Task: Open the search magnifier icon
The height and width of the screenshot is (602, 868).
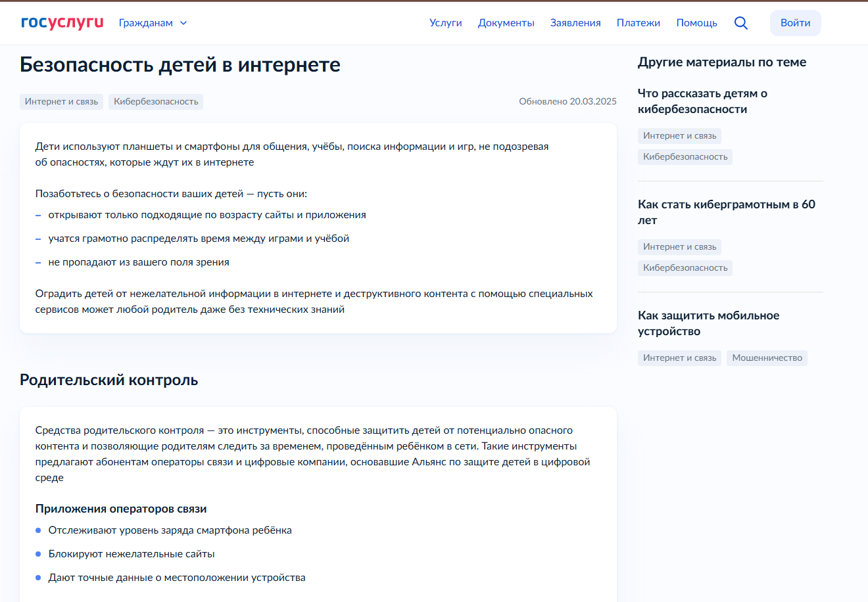Action: tap(740, 23)
